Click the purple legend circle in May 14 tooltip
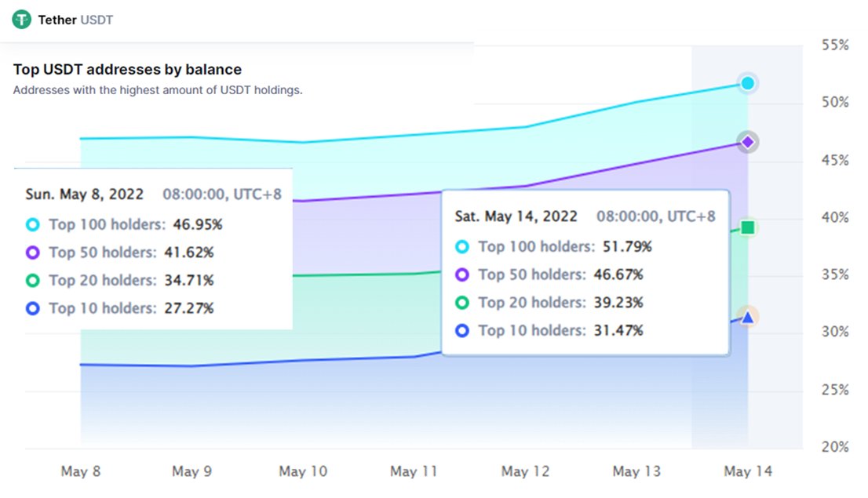The width and height of the screenshot is (868, 498). 462,274
